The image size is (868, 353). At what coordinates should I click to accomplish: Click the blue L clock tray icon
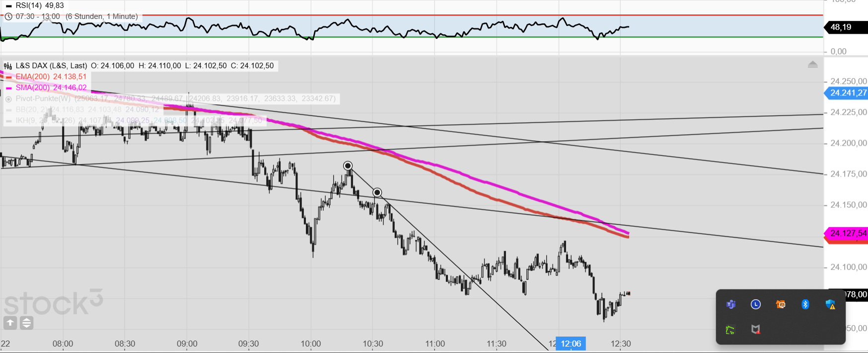(756, 304)
